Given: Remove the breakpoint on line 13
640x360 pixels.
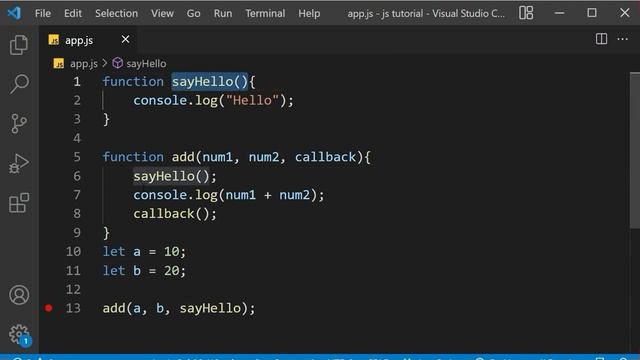Looking at the screenshot, I should 49,308.
